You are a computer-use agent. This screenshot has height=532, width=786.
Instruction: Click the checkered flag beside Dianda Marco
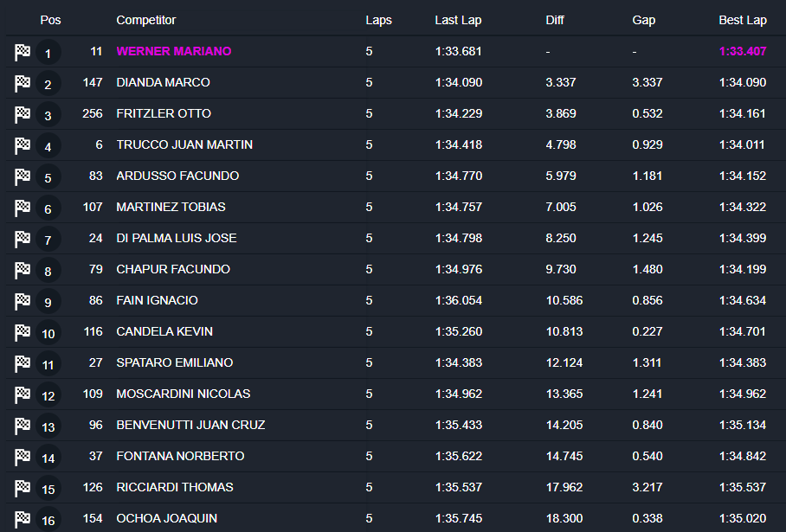[x=23, y=83]
